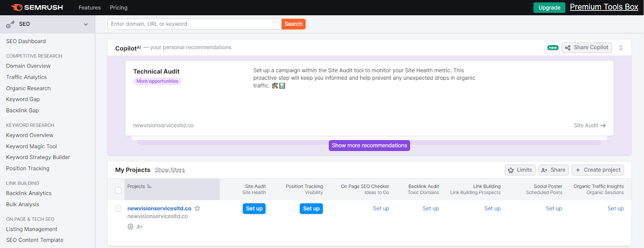Click the share project person-plus icon
Screen dimensions: 644x248
point(140,227)
